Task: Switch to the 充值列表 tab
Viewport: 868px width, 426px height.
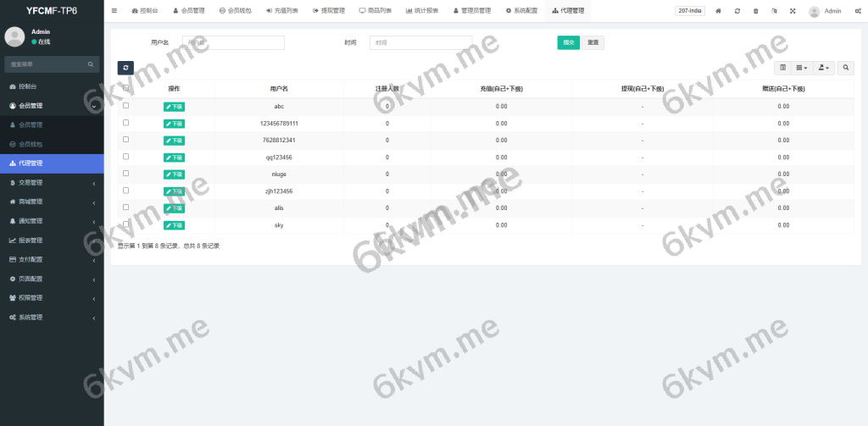Action: tap(281, 11)
